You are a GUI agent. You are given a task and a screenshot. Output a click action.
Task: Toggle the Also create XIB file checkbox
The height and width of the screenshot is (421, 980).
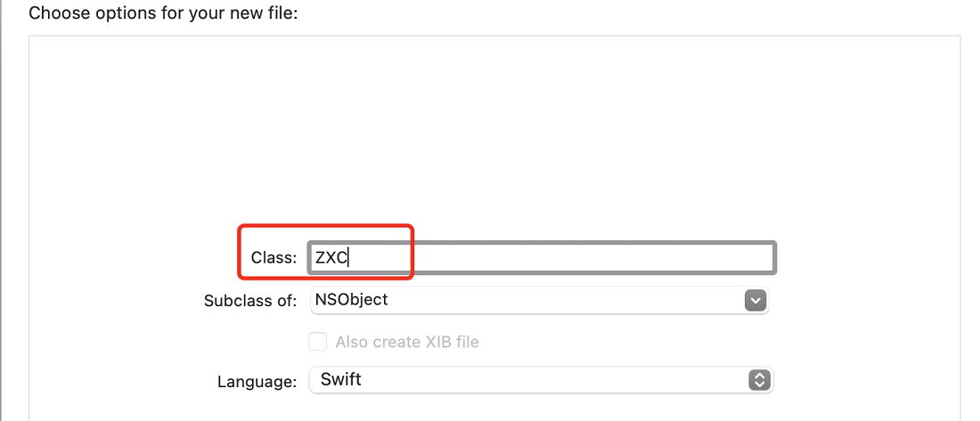pos(318,342)
